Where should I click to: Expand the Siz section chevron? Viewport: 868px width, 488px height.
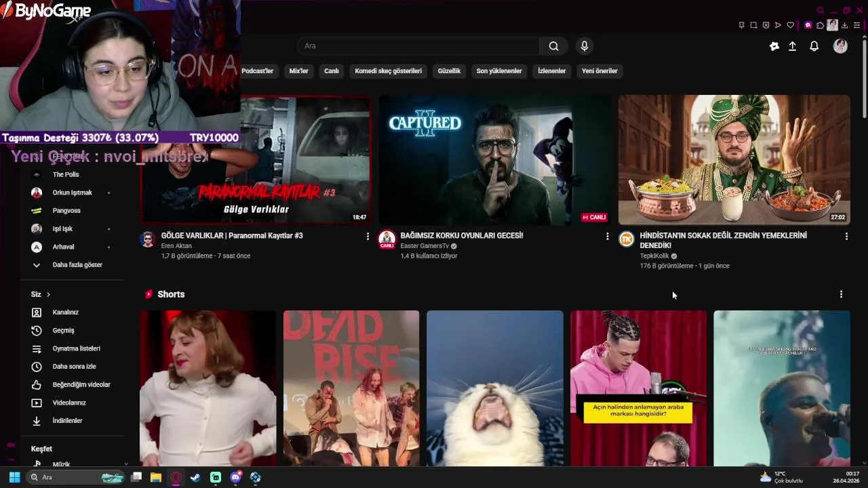tap(48, 294)
